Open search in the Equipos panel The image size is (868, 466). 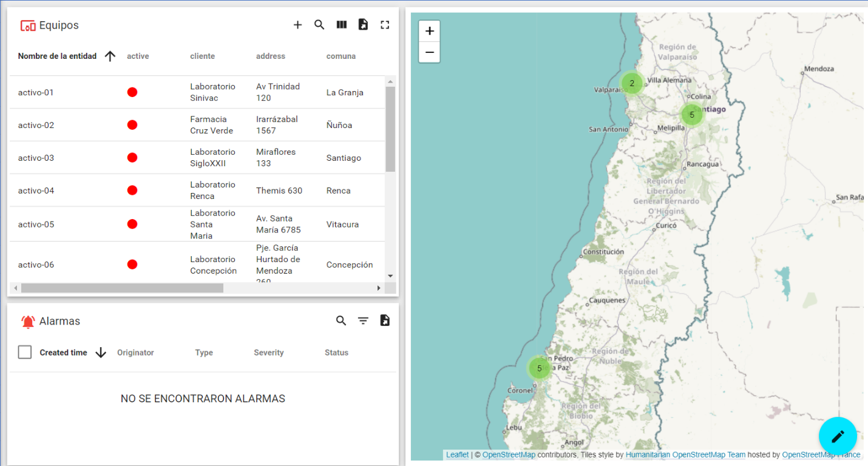coord(319,25)
